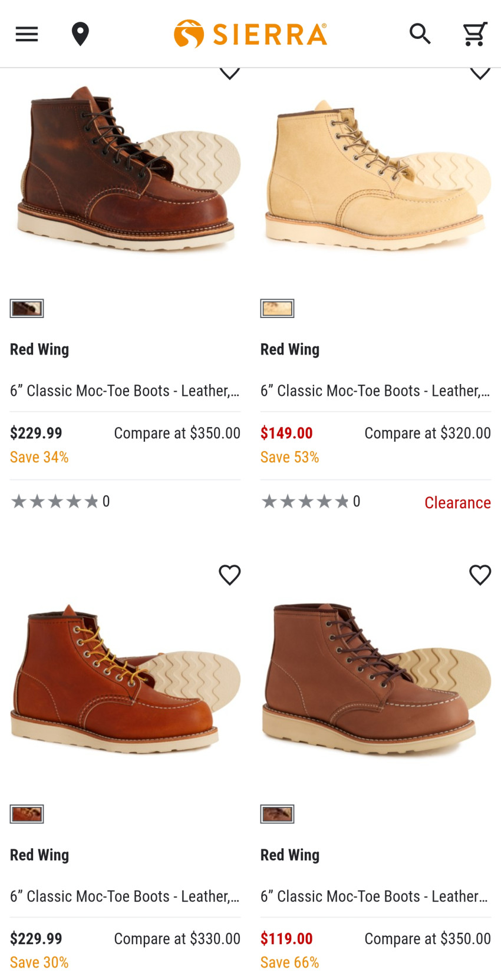Open the tan suede boot image

click(375, 174)
